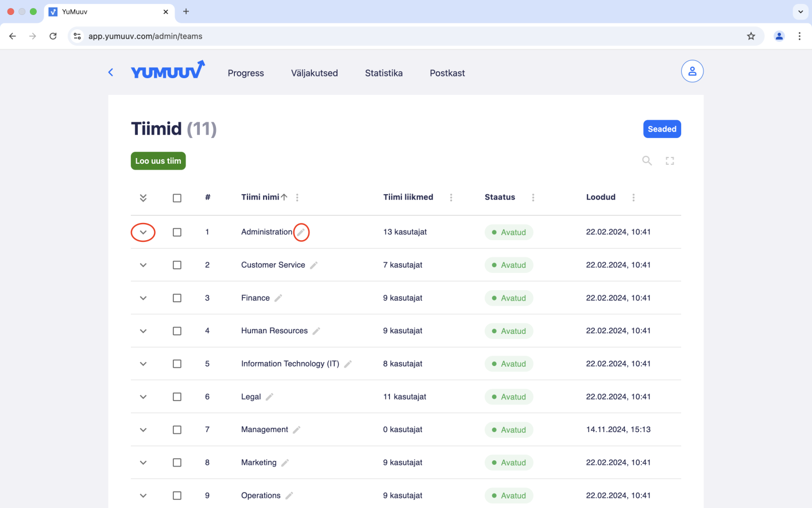The width and height of the screenshot is (812, 508).
Task: View site information icon in address bar
Action: [x=78, y=36]
